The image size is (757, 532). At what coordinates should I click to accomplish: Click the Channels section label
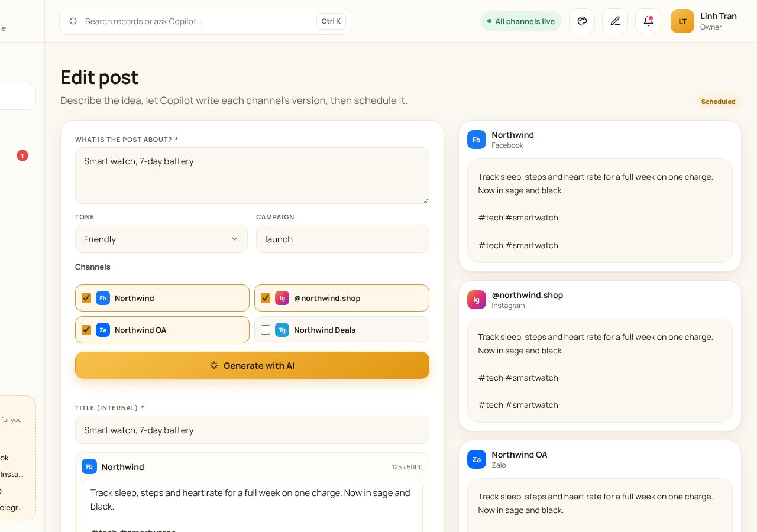[x=93, y=267]
